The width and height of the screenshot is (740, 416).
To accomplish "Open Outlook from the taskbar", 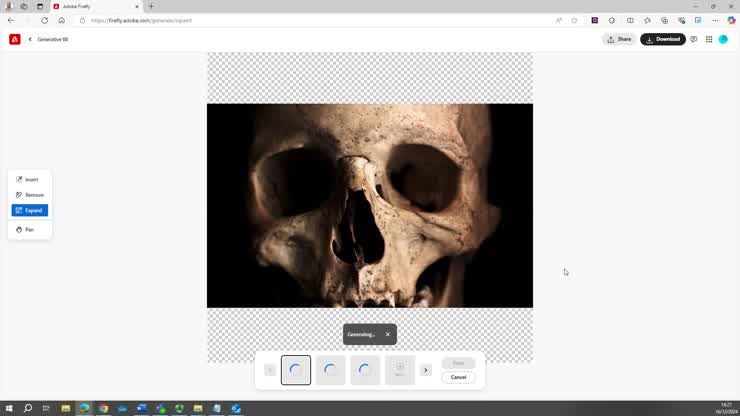I will tap(235, 408).
